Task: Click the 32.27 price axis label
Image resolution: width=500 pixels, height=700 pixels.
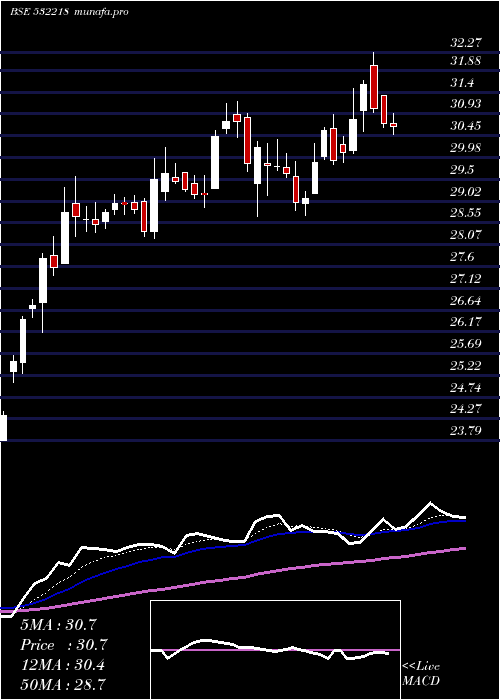Action: 466,43
